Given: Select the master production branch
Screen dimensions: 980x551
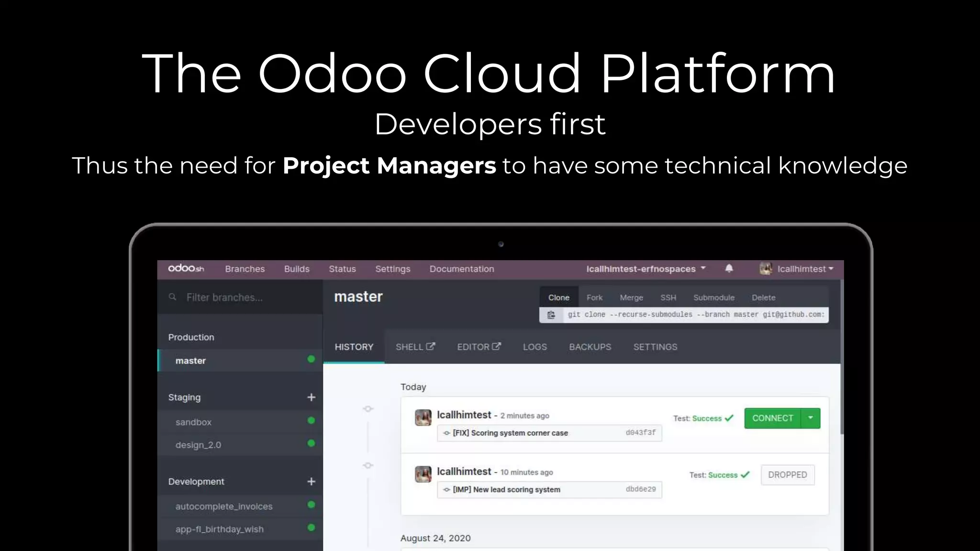Looking at the screenshot, I should coord(240,361).
